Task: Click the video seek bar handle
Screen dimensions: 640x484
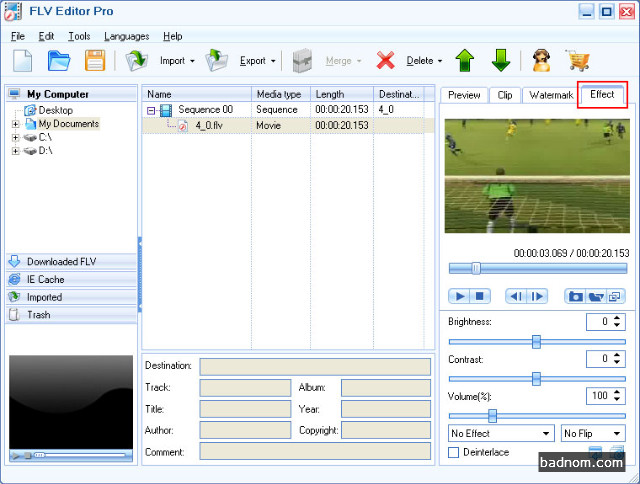Action: click(x=476, y=268)
